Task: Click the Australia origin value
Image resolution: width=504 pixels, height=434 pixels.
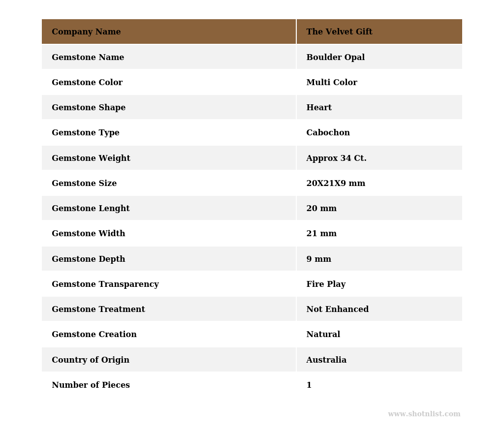Action: pyautogui.click(x=326, y=360)
